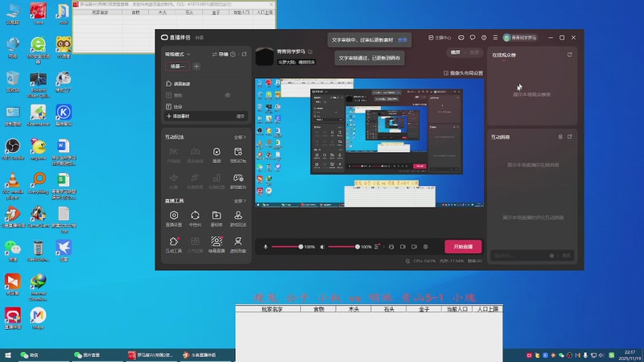
Task: Open the 虚拟形象 virtual avatar tool
Action: [x=237, y=245]
